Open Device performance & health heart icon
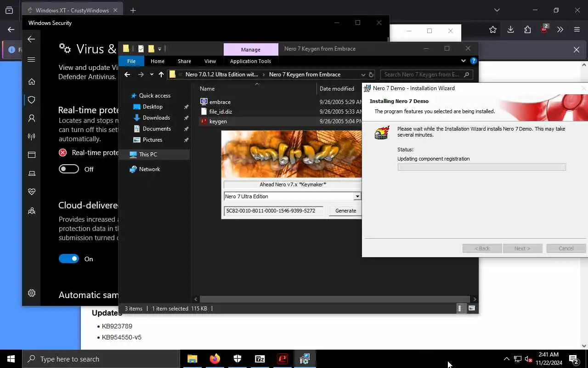The width and height of the screenshot is (588, 368). (32, 192)
